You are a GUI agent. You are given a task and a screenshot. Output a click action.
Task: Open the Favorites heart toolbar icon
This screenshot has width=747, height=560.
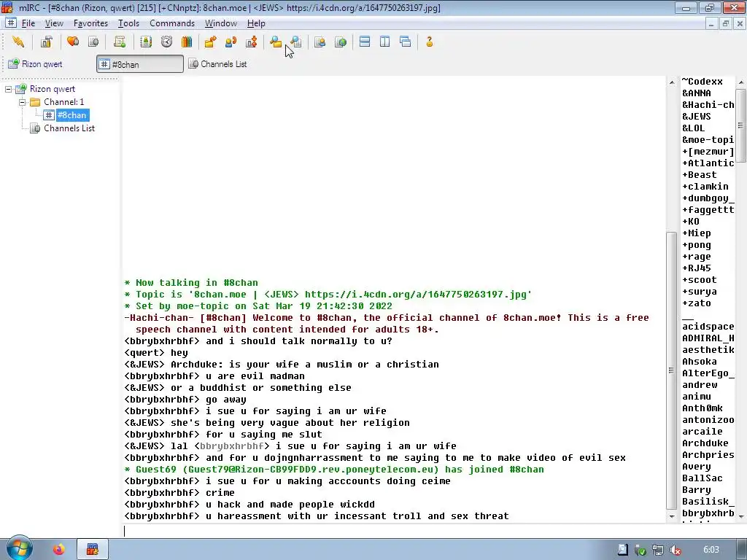[73, 42]
